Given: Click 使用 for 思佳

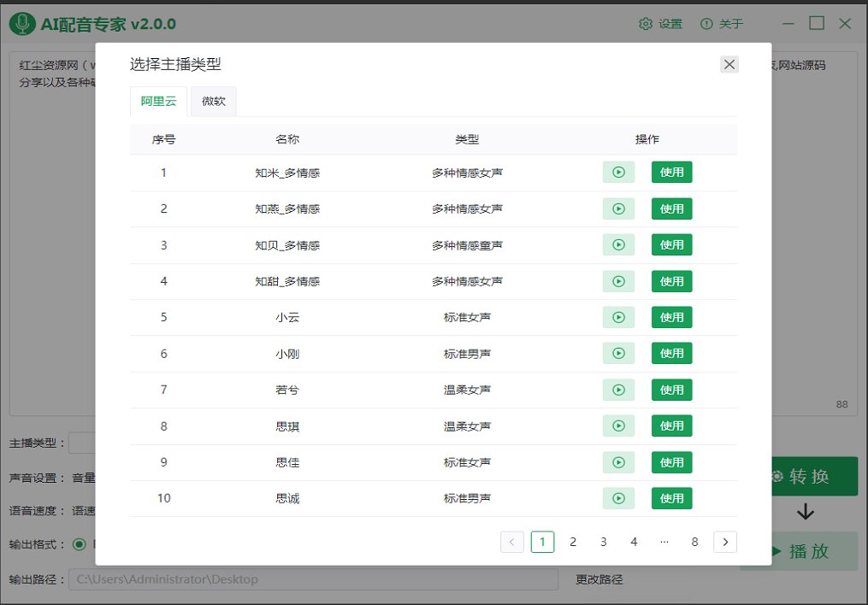Looking at the screenshot, I should 671,462.
